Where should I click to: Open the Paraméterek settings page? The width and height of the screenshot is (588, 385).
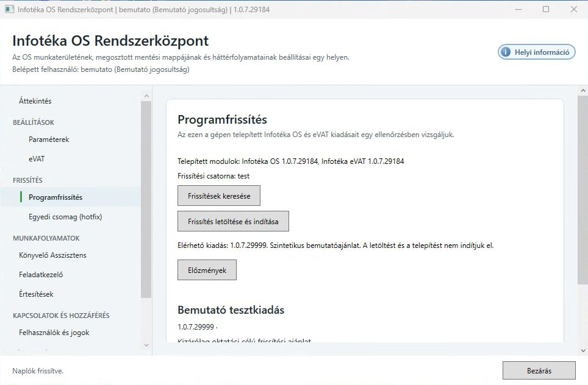[x=49, y=140]
